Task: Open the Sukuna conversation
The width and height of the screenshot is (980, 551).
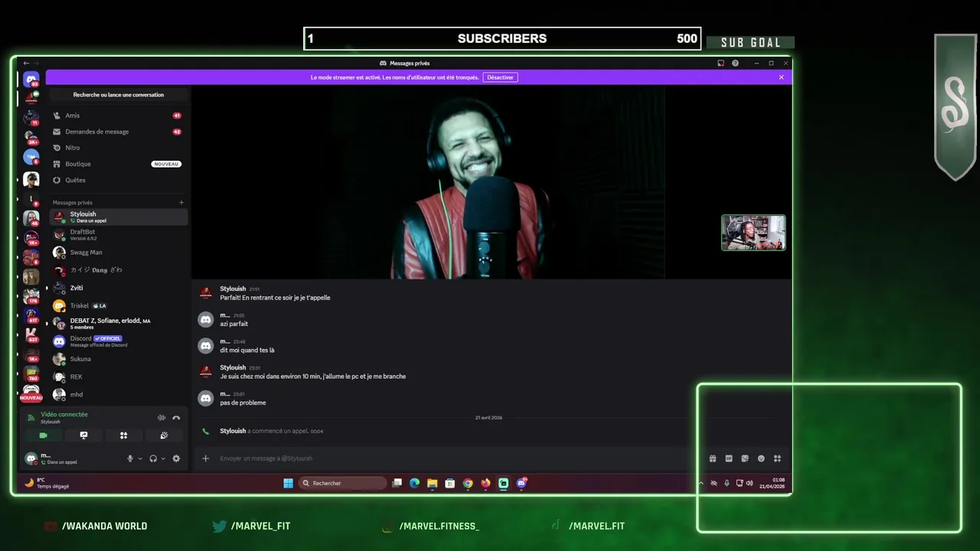Action: [118, 359]
